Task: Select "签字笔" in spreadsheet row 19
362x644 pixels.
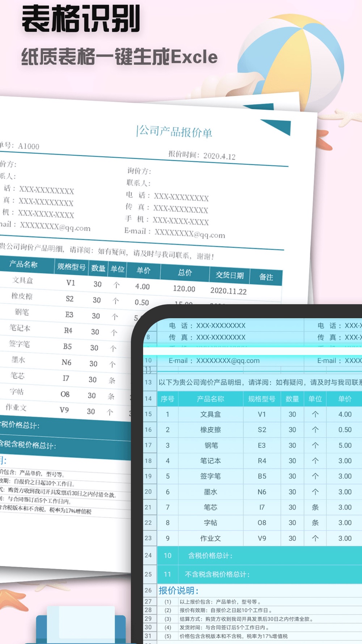Action: pyautogui.click(x=210, y=476)
